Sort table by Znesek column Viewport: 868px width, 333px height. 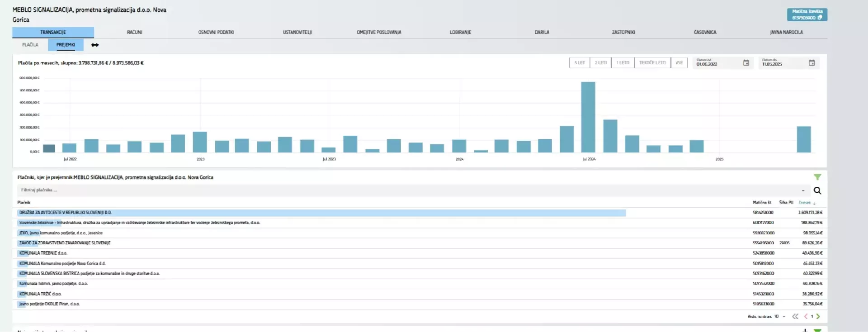[x=806, y=203]
